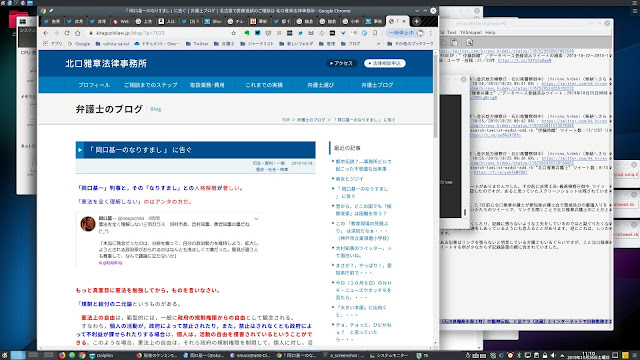The image size is (640, 360).
Task: Open the home page with the house icon
Action: click(78, 33)
